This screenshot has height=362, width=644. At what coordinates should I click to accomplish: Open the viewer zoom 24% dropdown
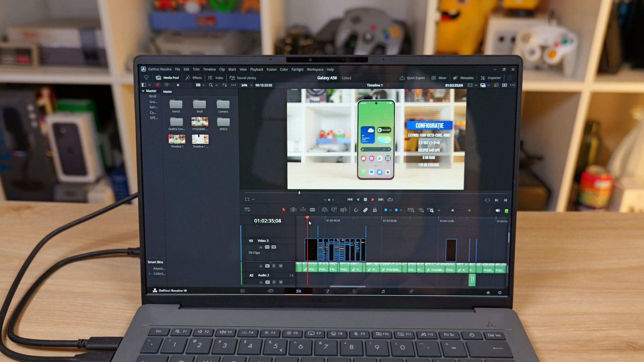(247, 85)
